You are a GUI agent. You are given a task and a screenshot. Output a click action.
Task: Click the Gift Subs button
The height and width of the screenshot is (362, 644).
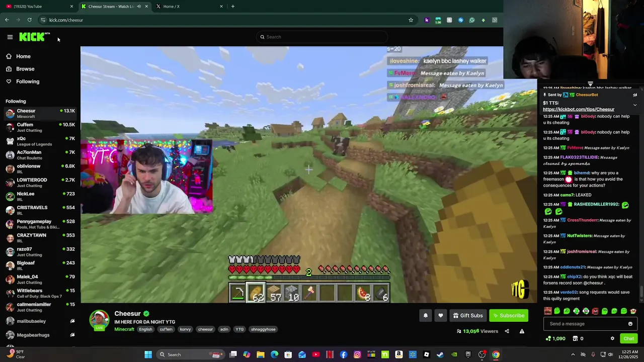467,315
